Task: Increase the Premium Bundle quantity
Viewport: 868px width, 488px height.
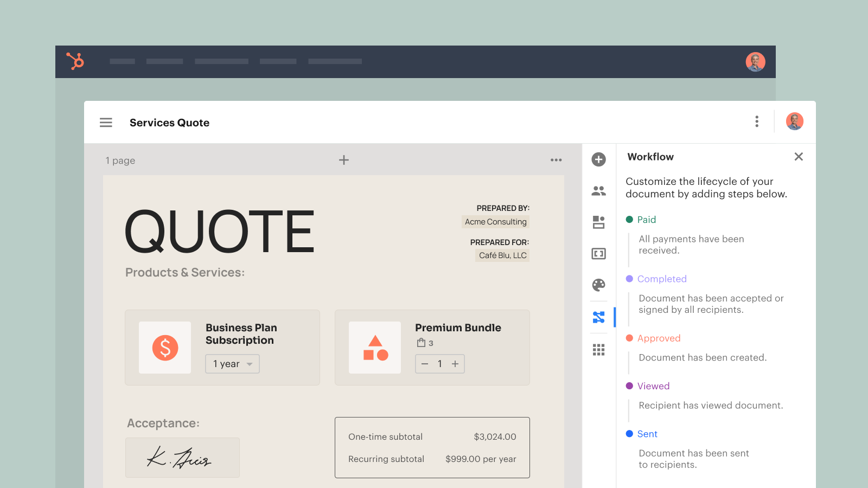Action: pos(455,364)
